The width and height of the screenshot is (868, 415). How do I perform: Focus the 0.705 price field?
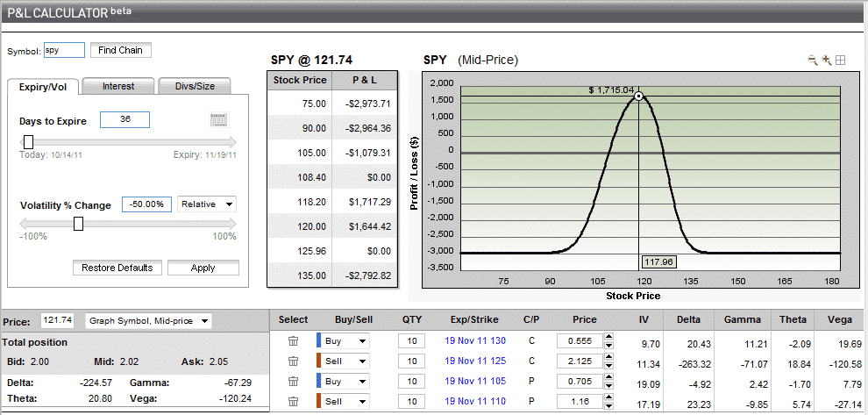pos(580,381)
